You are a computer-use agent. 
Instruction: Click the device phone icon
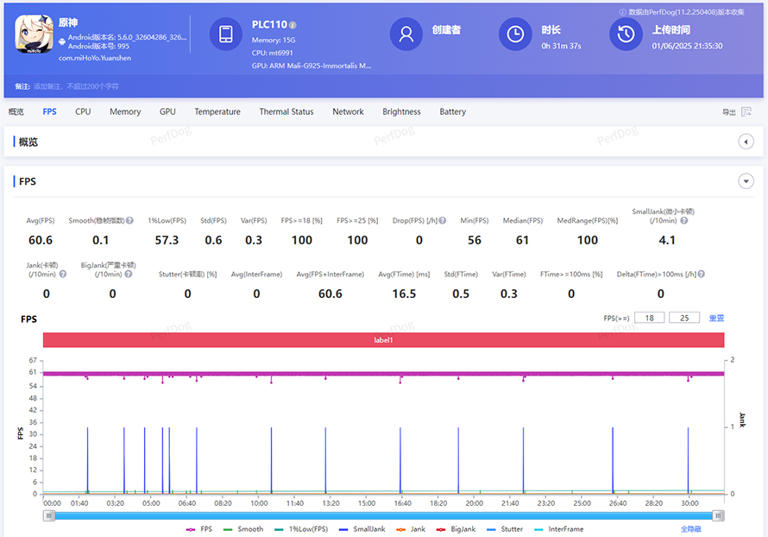point(226,34)
